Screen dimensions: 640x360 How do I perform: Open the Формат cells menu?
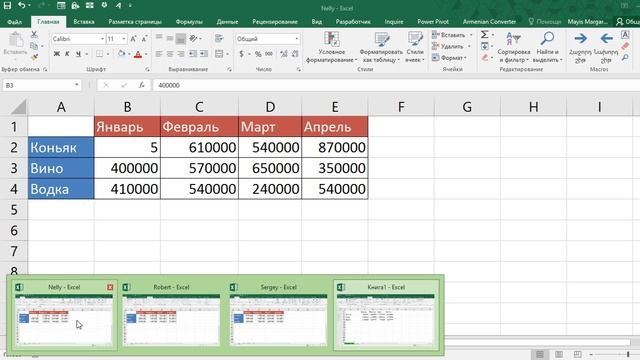[x=449, y=58]
